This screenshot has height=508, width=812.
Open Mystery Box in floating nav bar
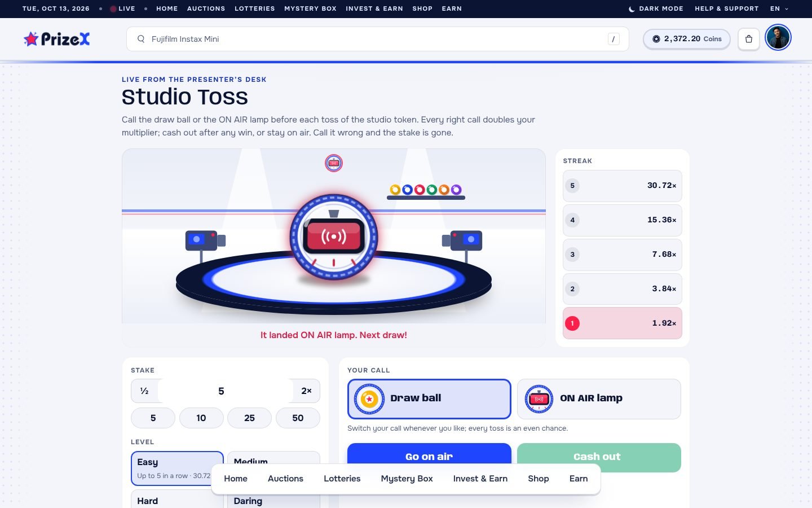[407, 479]
